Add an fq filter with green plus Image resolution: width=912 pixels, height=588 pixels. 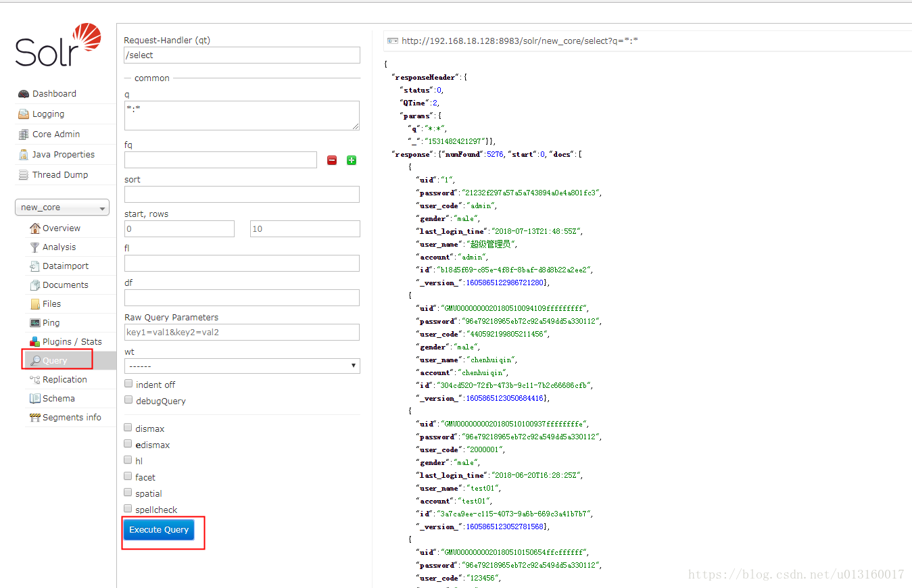[352, 160]
